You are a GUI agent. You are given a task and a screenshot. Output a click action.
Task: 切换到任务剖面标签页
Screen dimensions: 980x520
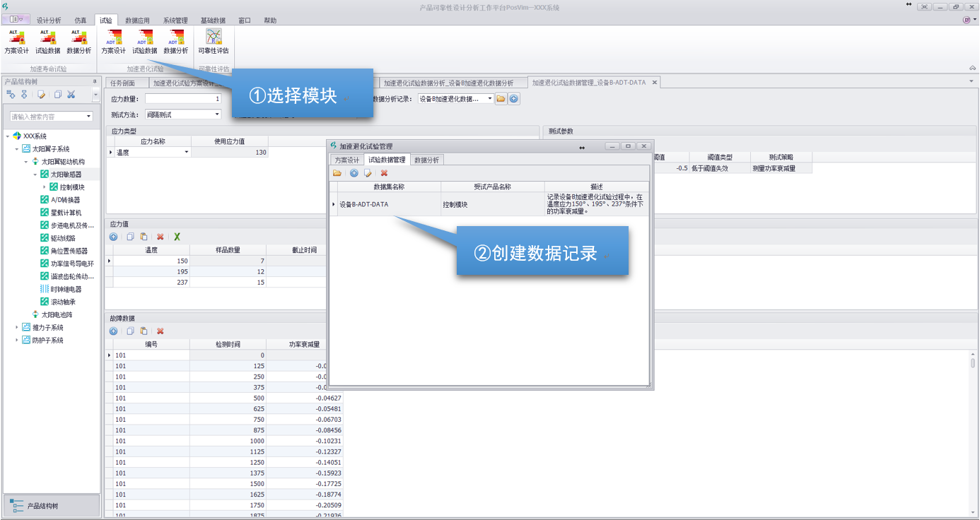125,81
